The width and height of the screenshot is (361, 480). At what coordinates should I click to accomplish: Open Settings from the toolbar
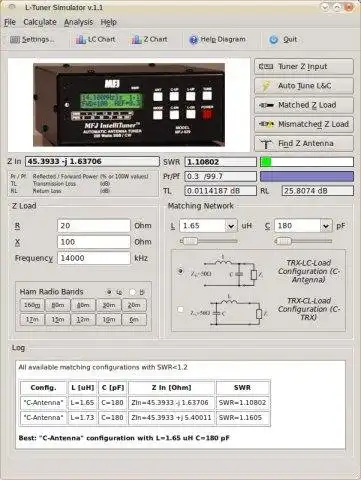pyautogui.click(x=32, y=40)
